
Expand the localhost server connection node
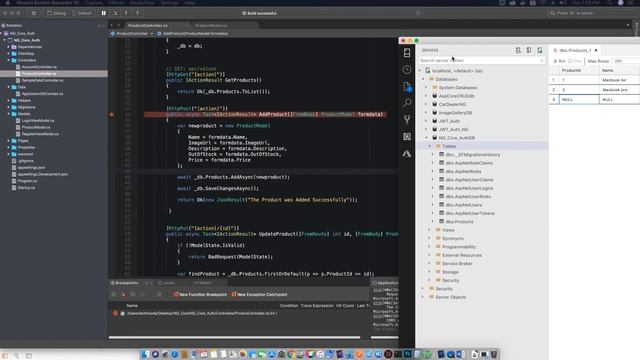420,71
